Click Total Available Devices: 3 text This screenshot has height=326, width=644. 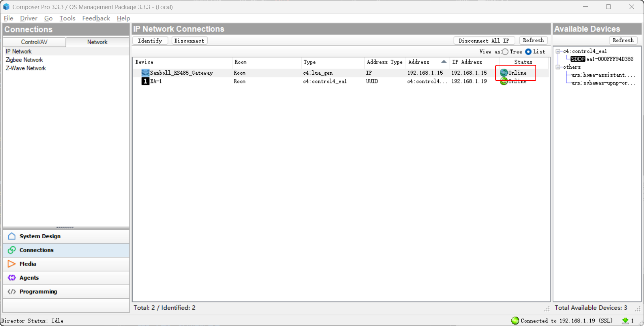click(x=591, y=308)
